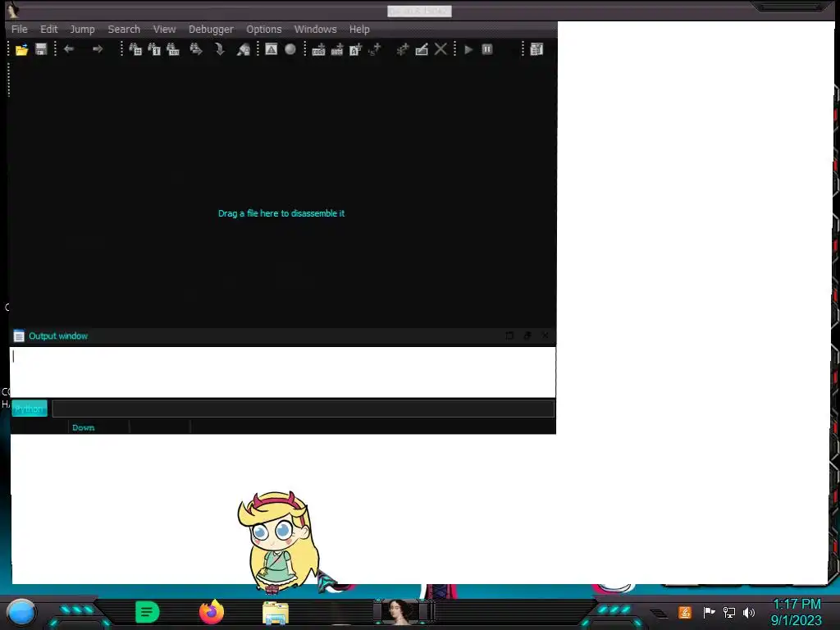
Task: Click the binoculars search next arrow icon
Action: [196, 49]
